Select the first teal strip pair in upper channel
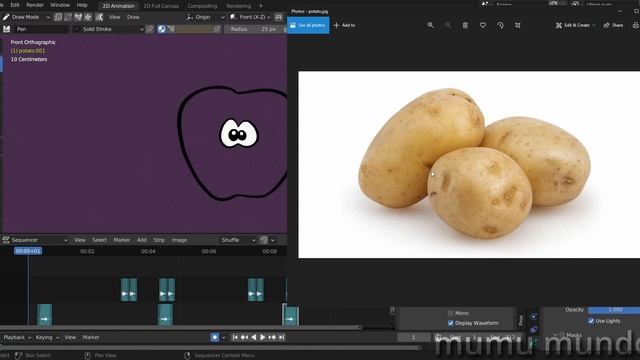640x360 pixels. pos(129,290)
